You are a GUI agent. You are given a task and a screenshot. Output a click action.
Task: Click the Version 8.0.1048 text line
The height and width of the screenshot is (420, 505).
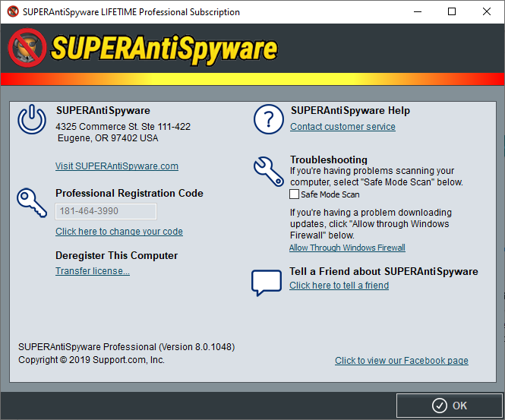tap(127, 347)
